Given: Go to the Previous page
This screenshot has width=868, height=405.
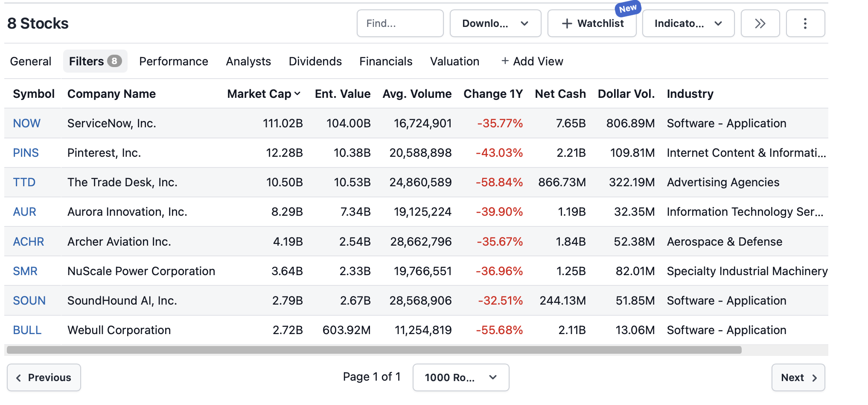Looking at the screenshot, I should tap(44, 377).
